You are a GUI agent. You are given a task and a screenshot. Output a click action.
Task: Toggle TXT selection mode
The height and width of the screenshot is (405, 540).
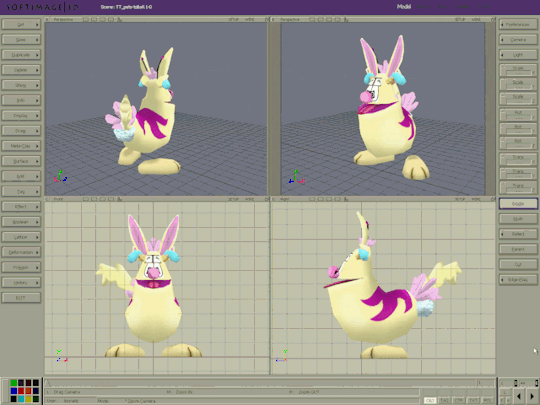473,400
